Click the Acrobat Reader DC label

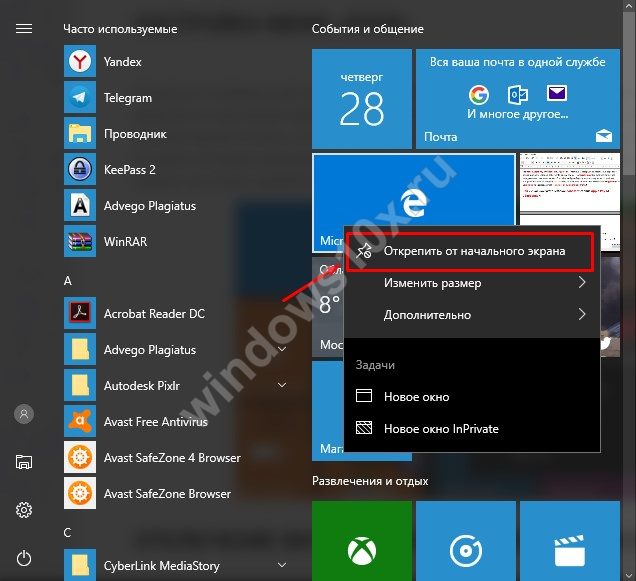click(x=154, y=314)
